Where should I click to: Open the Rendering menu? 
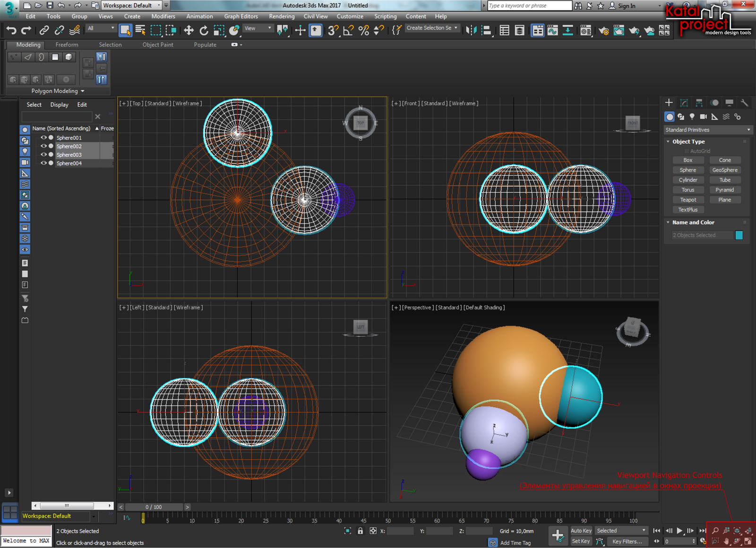(x=282, y=16)
